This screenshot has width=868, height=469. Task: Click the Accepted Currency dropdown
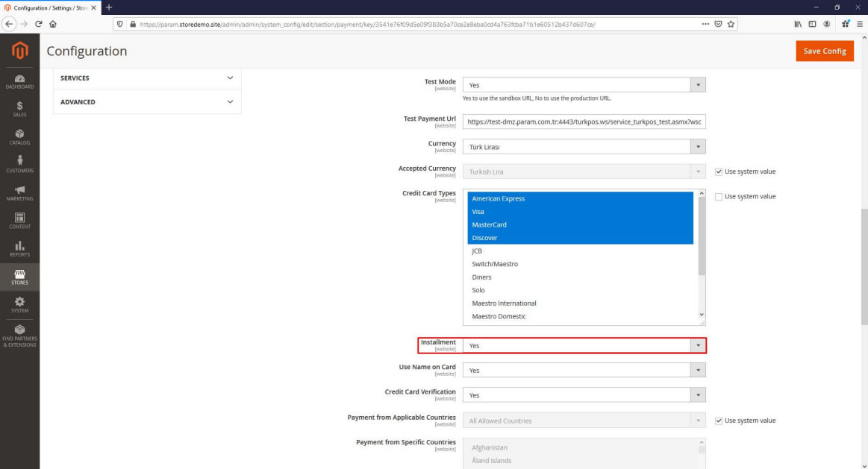tap(584, 171)
